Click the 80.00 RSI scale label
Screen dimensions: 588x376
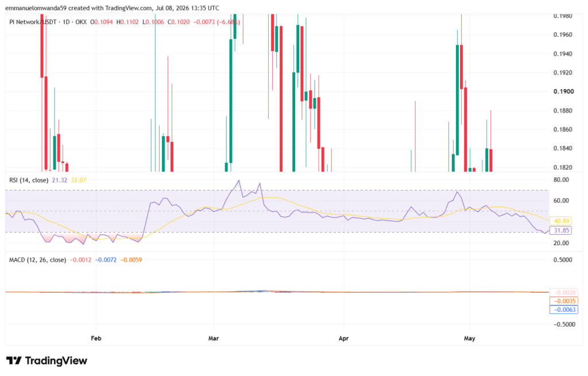point(561,180)
